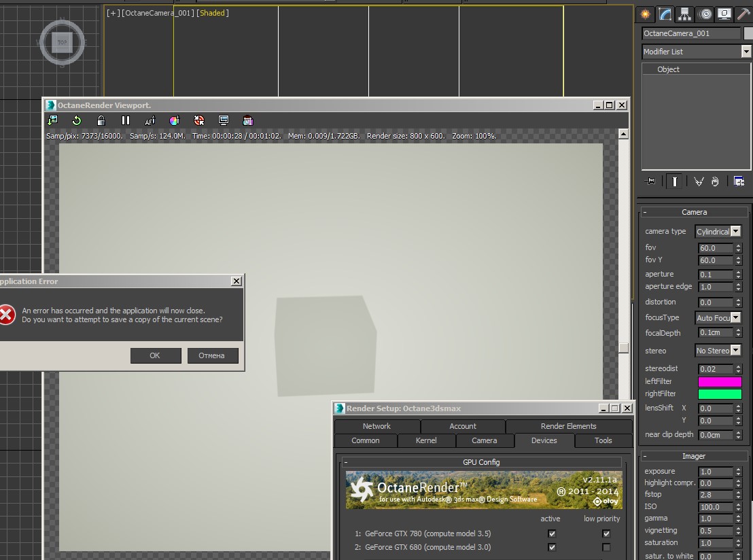Switch to the Devices tab
Screen dimensions: 753x560
544,440
